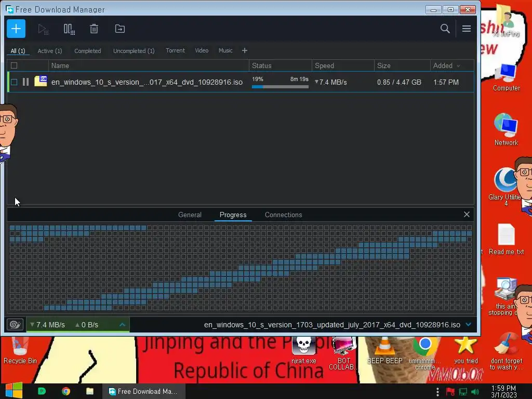Filter by Music downloads
Screen dimensions: 532x399
pyautogui.click(x=225, y=50)
